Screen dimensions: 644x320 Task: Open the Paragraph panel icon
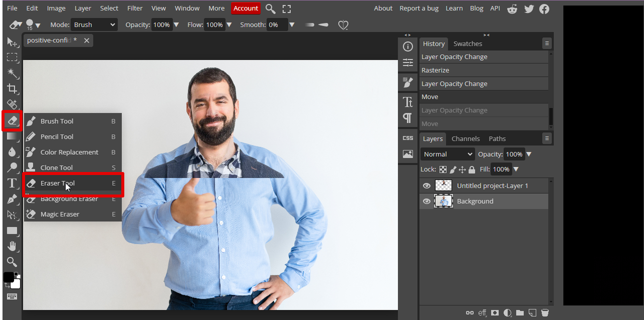(408, 118)
